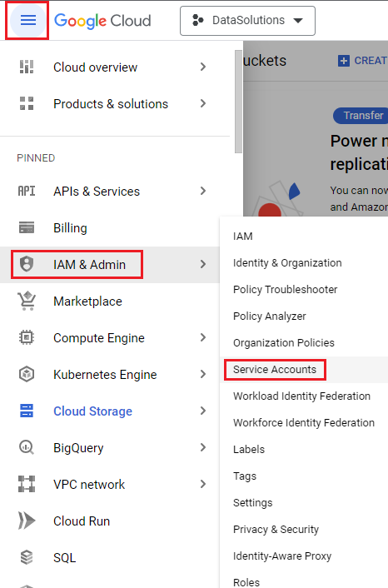Open Policy Analyzer

point(269,316)
